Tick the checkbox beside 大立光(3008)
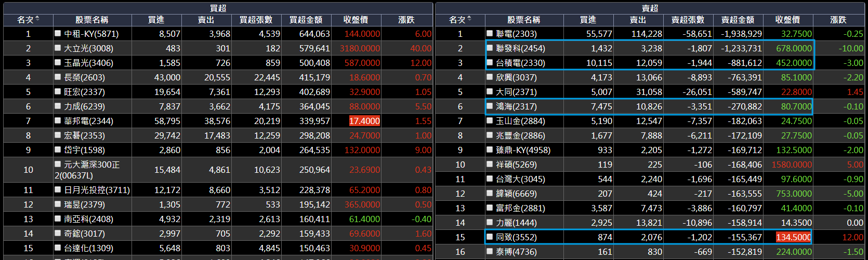 (x=58, y=48)
